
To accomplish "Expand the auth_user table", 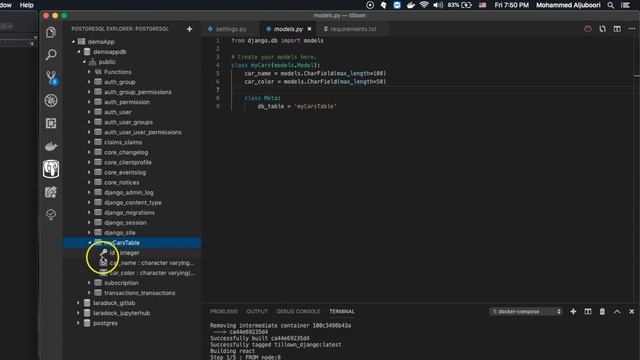I will [89, 112].
